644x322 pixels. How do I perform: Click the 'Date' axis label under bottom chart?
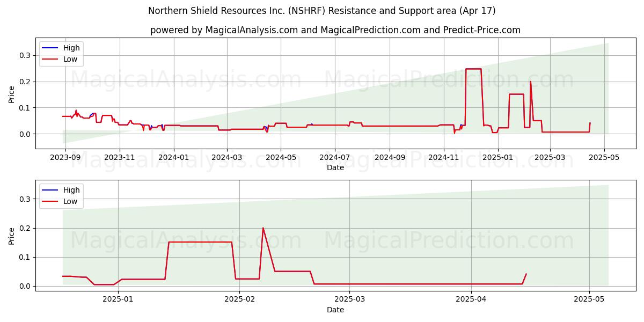335,310
